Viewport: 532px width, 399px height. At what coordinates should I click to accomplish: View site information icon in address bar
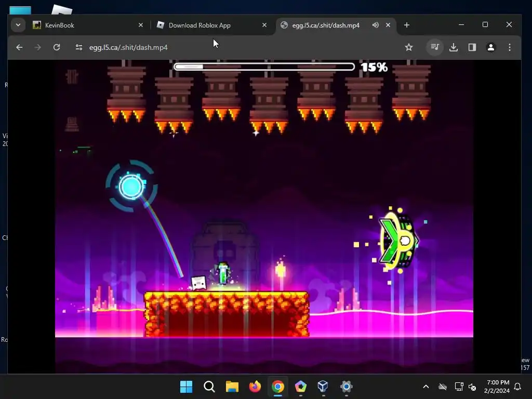[79, 47]
